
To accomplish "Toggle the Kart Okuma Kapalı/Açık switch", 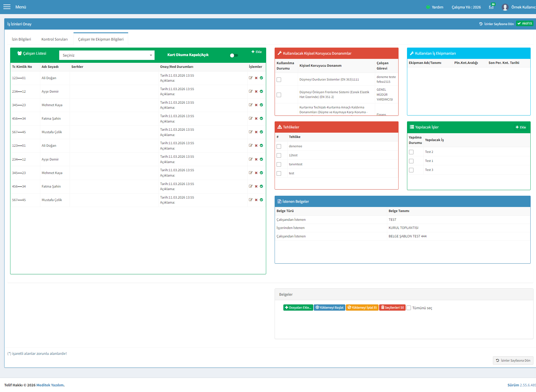I will click(234, 55).
